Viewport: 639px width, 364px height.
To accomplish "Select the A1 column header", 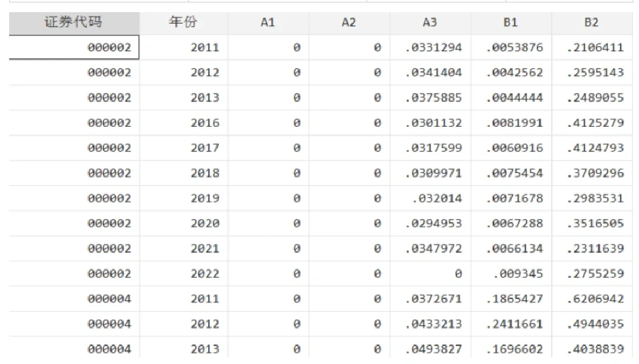I will 268,23.
